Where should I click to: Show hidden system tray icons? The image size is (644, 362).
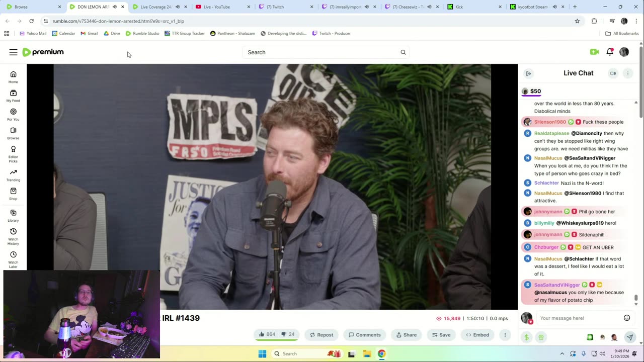click(562, 353)
